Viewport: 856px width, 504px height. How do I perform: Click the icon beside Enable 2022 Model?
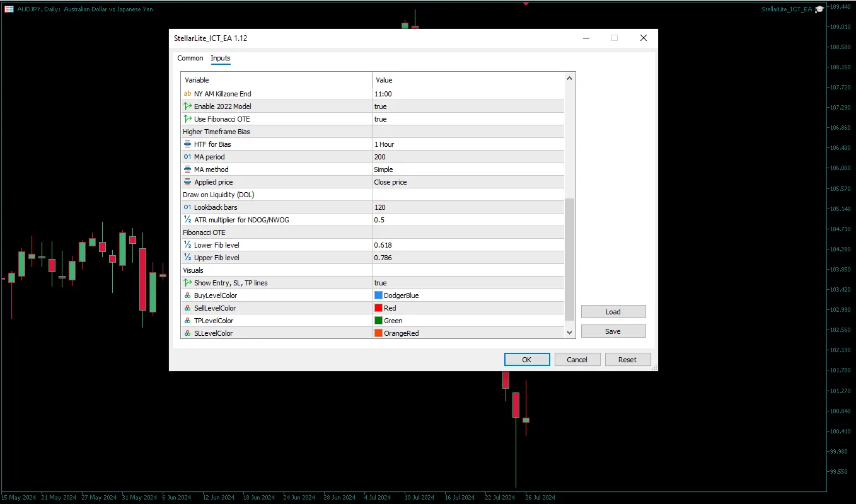(187, 106)
